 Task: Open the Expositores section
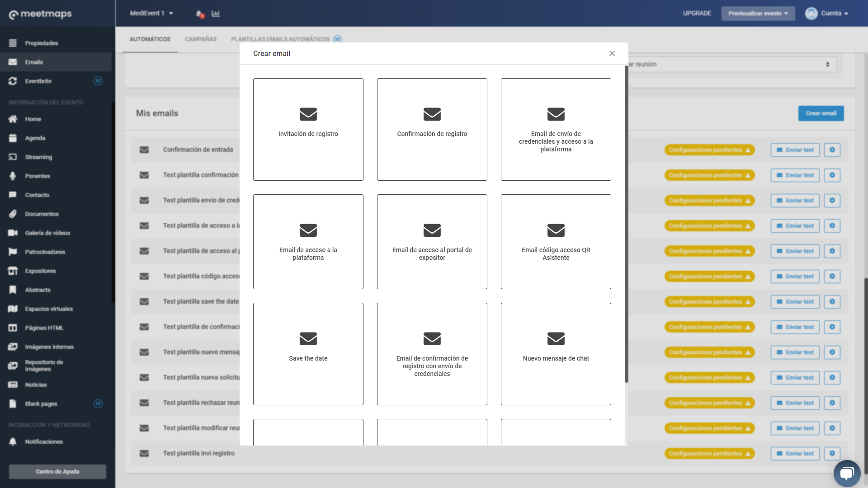click(56, 271)
